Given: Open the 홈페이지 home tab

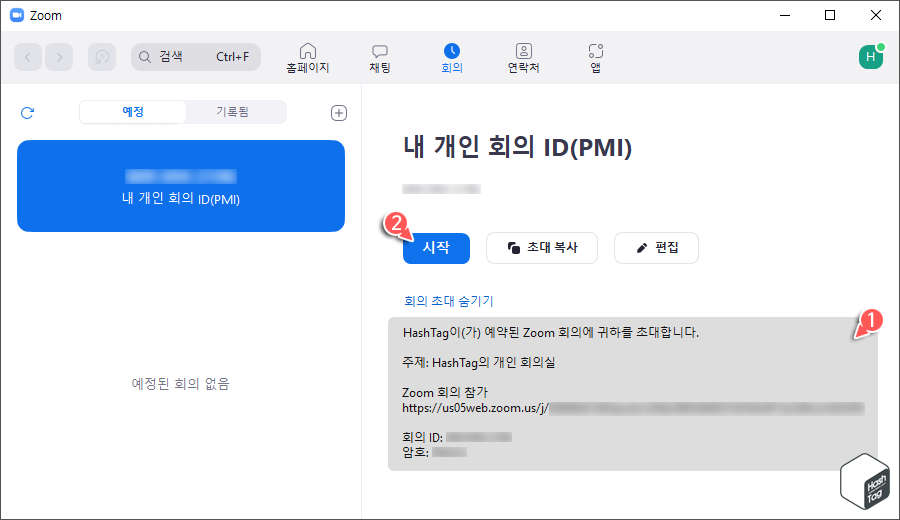Looking at the screenshot, I should pos(308,58).
